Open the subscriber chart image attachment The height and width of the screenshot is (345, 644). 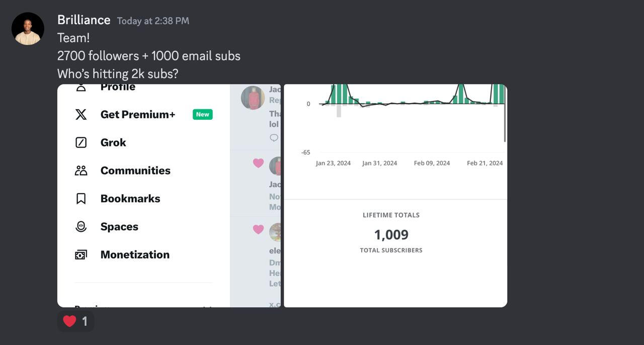point(395,196)
